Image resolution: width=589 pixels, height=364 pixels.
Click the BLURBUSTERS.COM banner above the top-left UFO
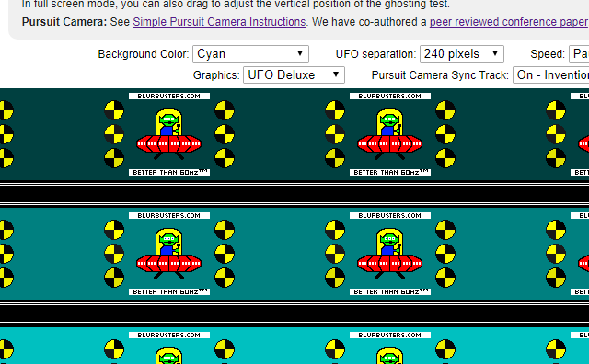click(x=169, y=97)
